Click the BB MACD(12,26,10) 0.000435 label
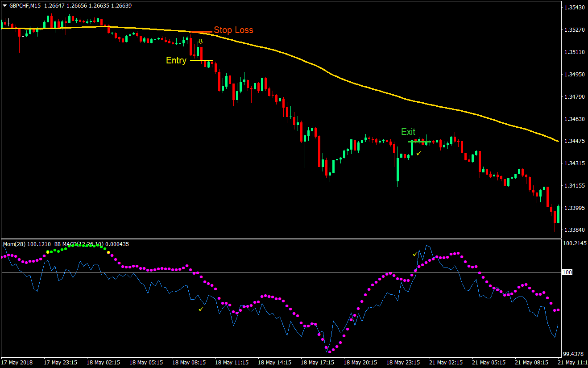 [91, 244]
